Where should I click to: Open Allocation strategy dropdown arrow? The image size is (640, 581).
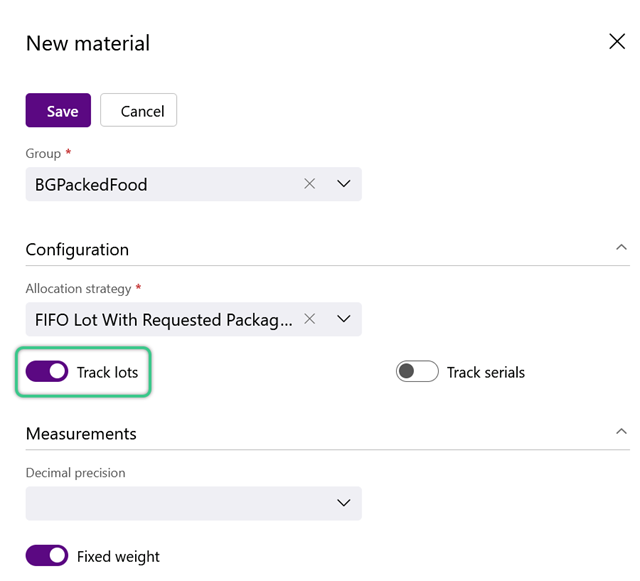(344, 319)
